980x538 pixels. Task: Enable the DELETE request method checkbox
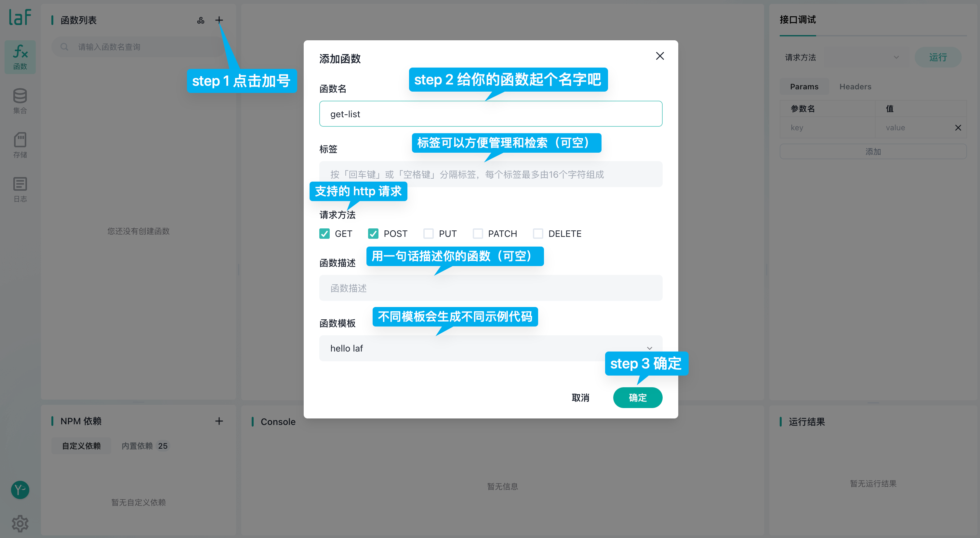pyautogui.click(x=538, y=234)
